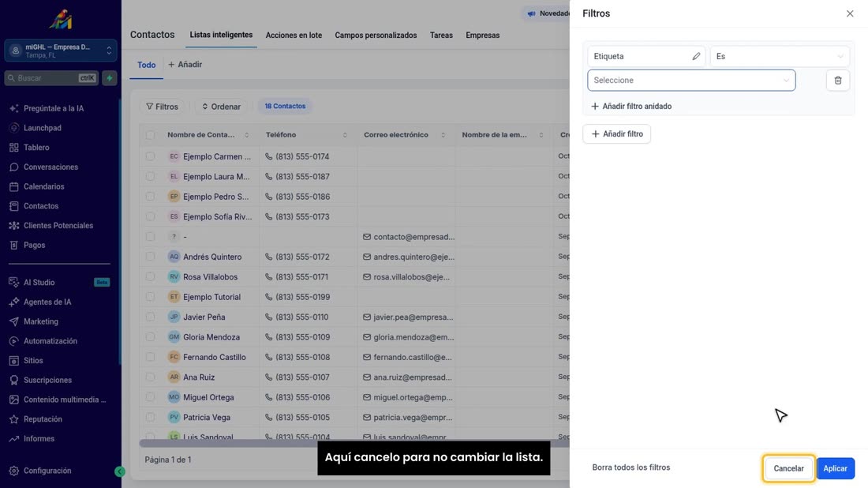Screen dimensions: 868x488
Task: Delete the filter with the trash icon
Action: pos(837,81)
